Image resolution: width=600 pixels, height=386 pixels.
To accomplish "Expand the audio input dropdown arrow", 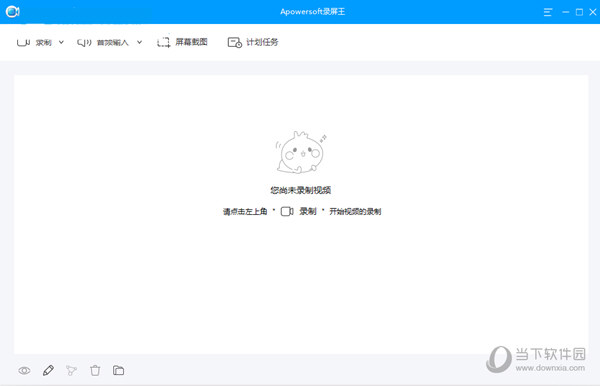I will [140, 42].
